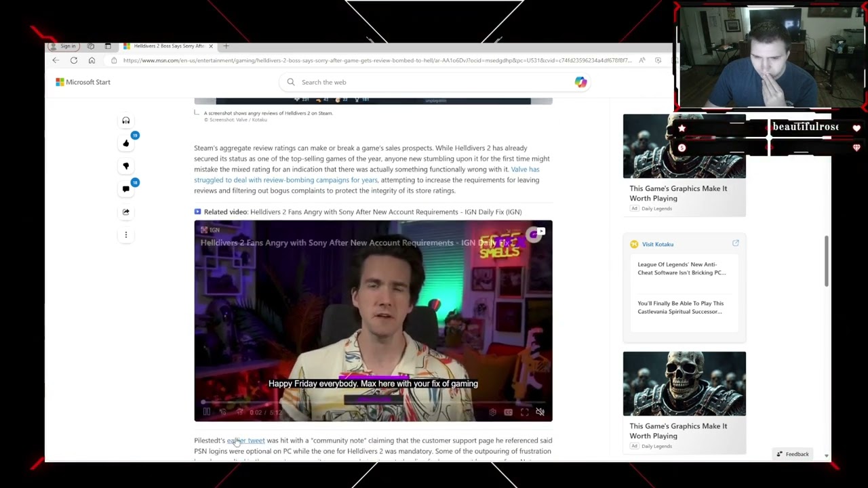Rewind video ten seconds

click(222, 411)
